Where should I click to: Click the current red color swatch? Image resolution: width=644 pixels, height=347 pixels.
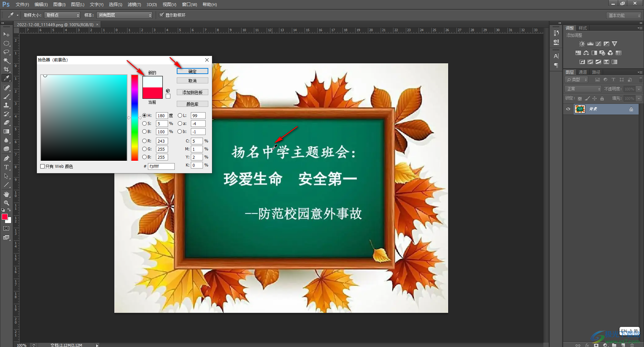click(x=153, y=93)
